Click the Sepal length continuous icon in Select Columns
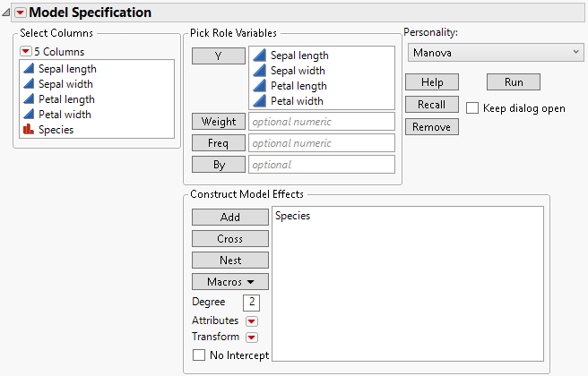The width and height of the screenshot is (588, 376). [27, 69]
